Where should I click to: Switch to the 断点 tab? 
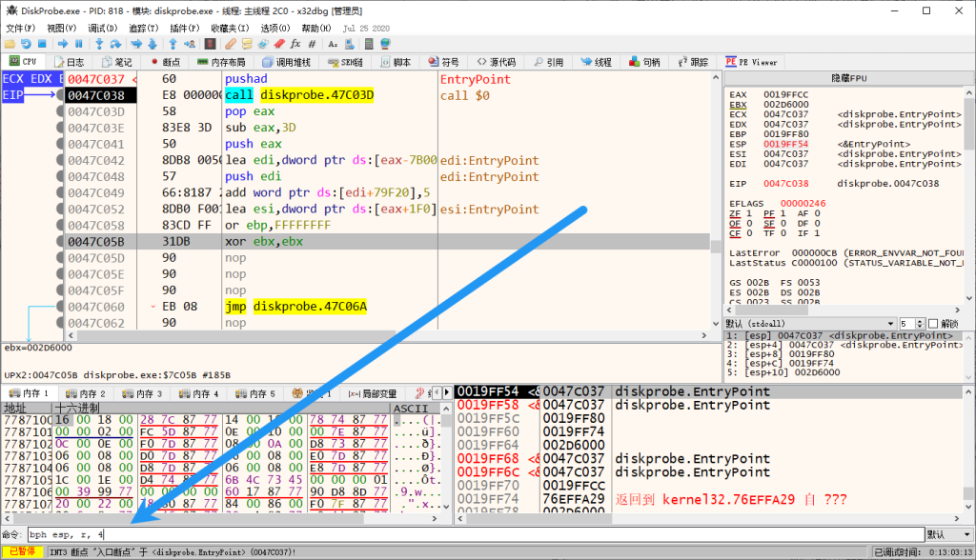165,62
